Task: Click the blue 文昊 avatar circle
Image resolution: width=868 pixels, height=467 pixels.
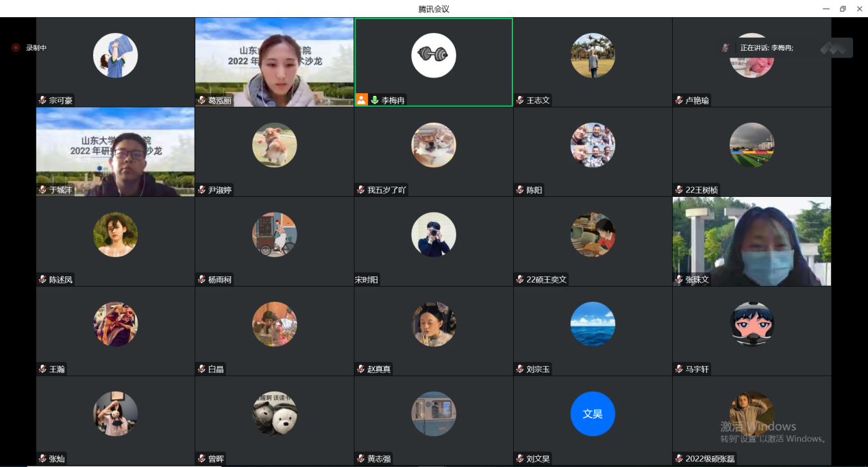Action: 593,414
